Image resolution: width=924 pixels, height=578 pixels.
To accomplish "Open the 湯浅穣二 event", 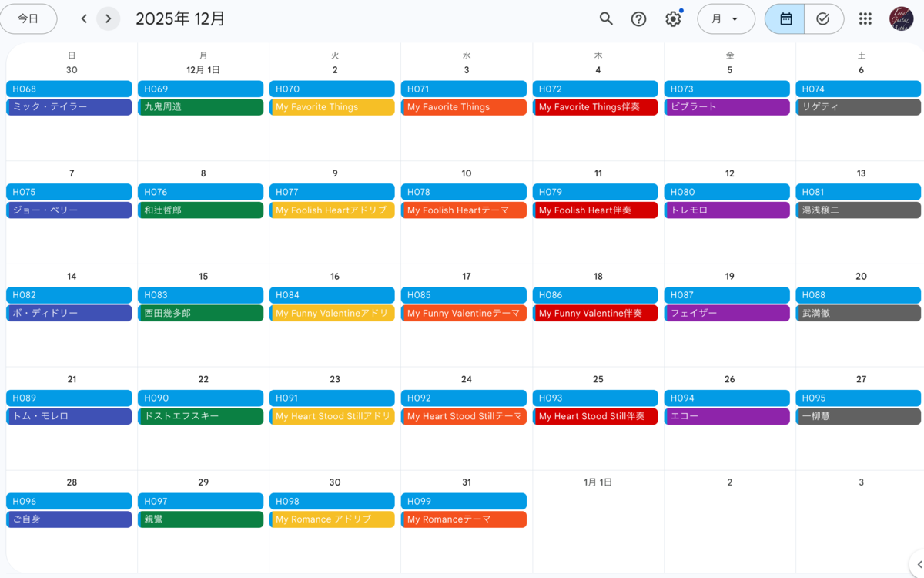I will coord(859,210).
